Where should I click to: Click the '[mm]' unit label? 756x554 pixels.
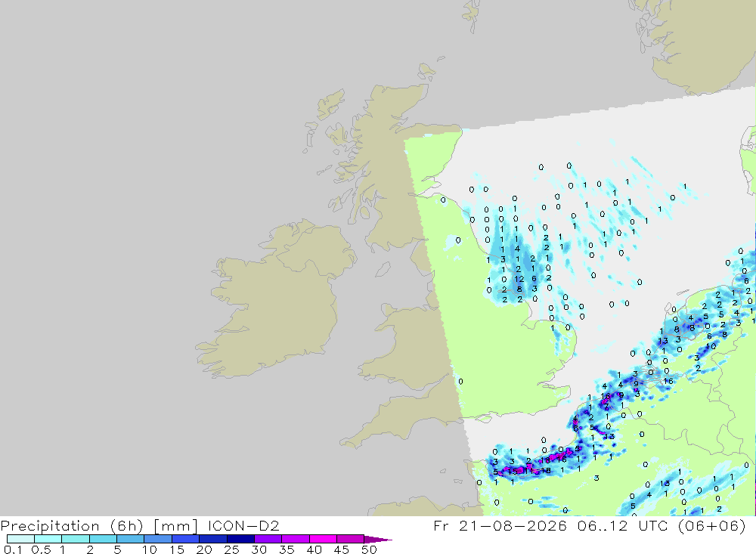(x=175, y=525)
